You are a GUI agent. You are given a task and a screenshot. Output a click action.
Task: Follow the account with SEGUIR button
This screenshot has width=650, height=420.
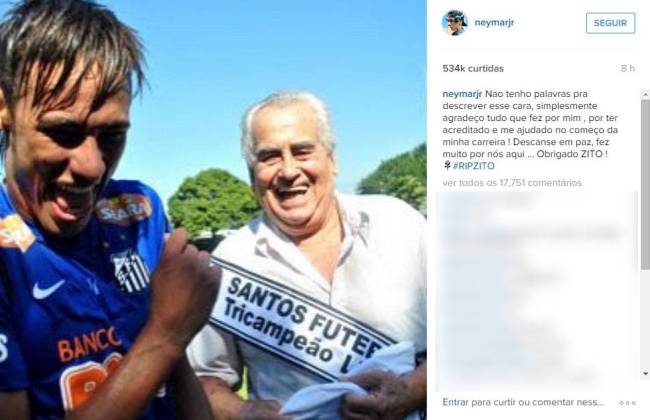click(x=610, y=23)
